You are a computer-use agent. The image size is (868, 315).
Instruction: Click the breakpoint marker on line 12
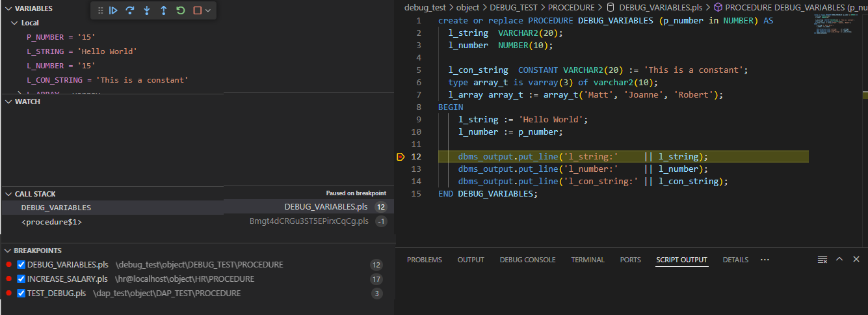click(400, 157)
